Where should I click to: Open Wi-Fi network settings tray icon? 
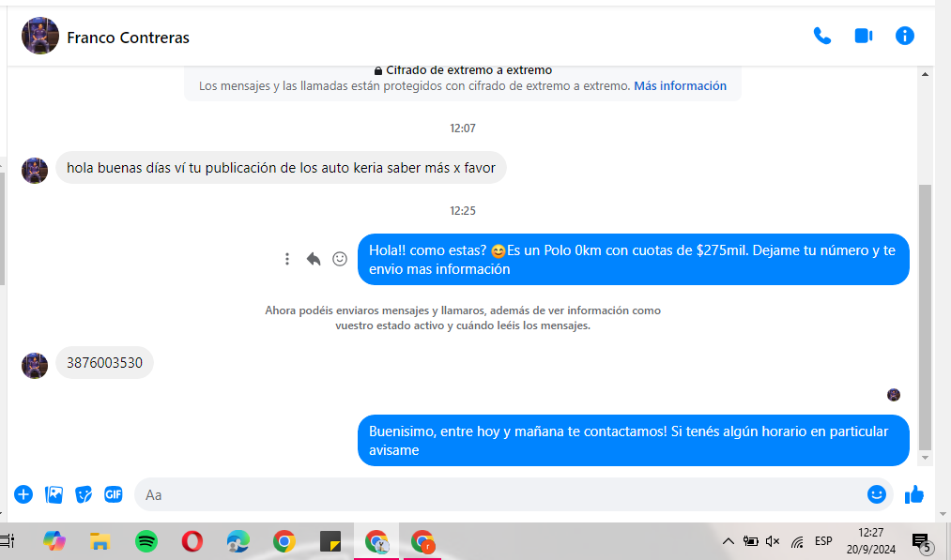click(x=797, y=542)
